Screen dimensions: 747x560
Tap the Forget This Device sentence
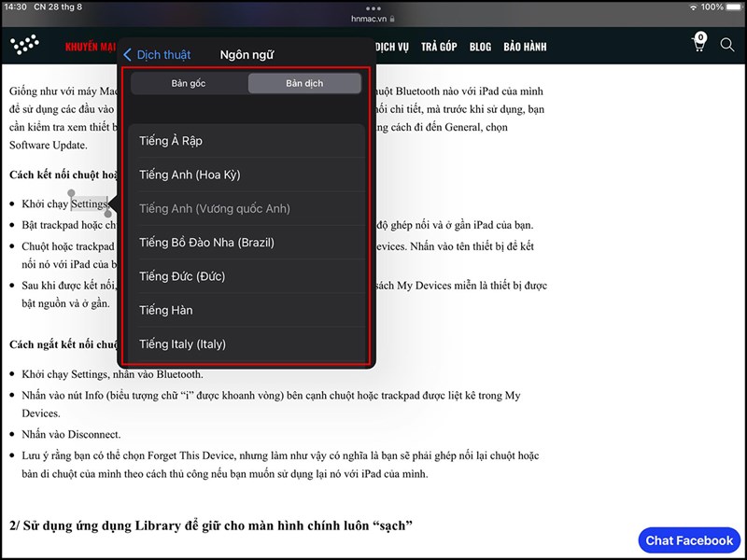(280, 465)
